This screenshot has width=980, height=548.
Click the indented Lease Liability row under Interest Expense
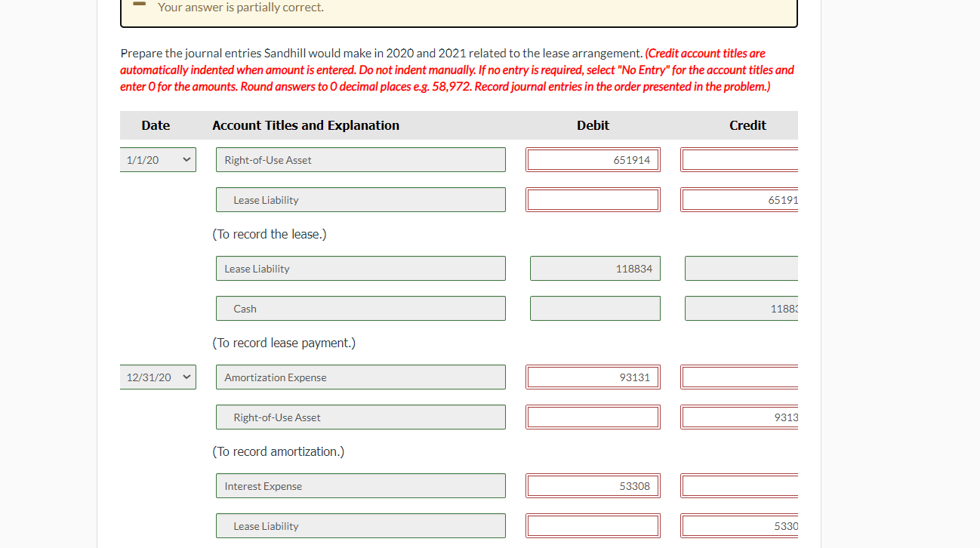pos(360,525)
